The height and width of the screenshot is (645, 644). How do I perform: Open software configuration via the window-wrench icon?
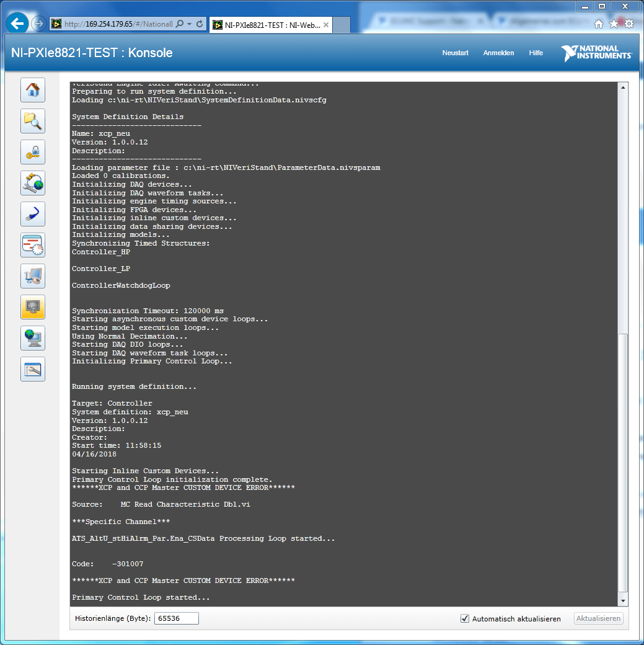click(x=32, y=369)
